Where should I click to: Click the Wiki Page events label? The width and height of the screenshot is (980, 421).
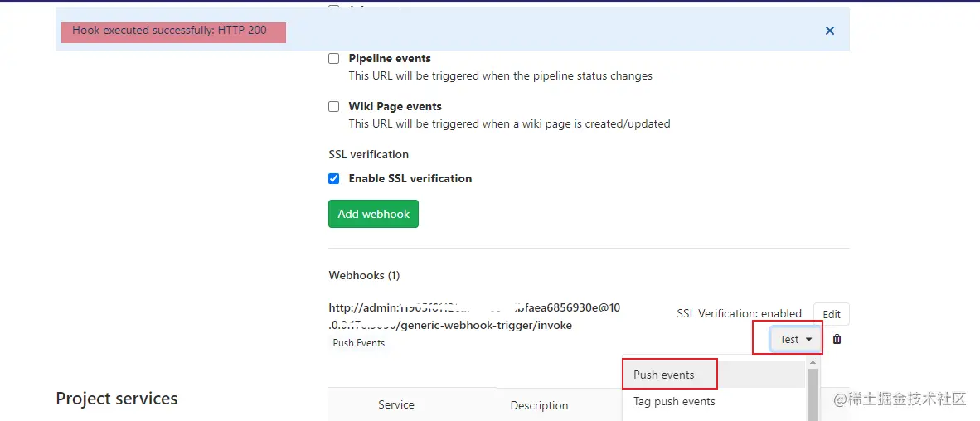coord(395,107)
